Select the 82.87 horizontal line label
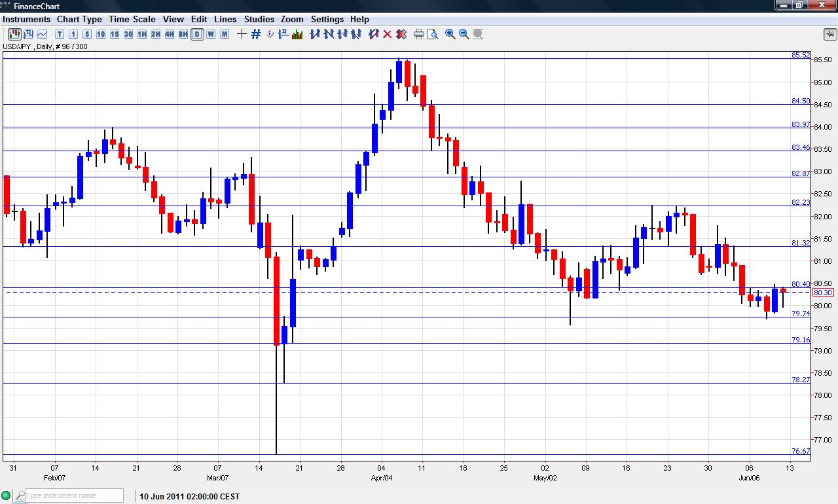Viewport: 838px width, 504px height. (801, 173)
